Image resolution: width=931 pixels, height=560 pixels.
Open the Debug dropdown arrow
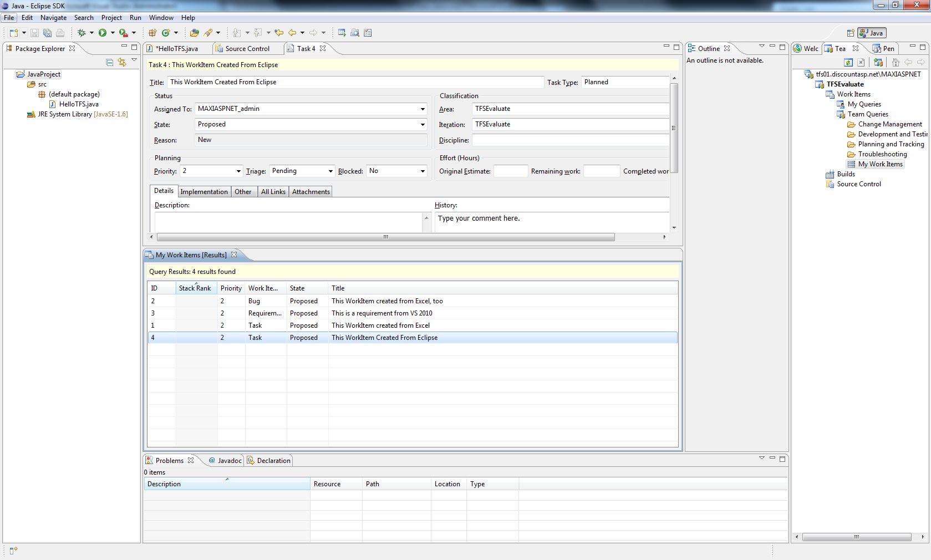pos(91,33)
